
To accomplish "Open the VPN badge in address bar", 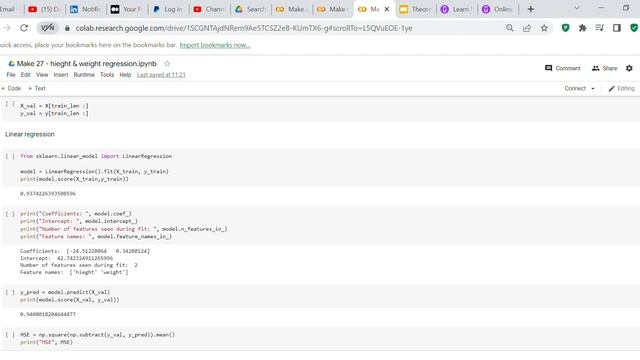I will click(x=47, y=28).
